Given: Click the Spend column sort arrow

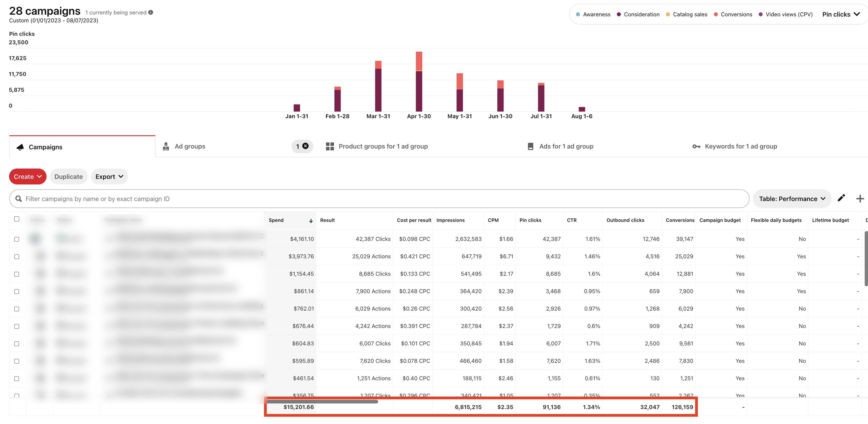Looking at the screenshot, I should (311, 221).
